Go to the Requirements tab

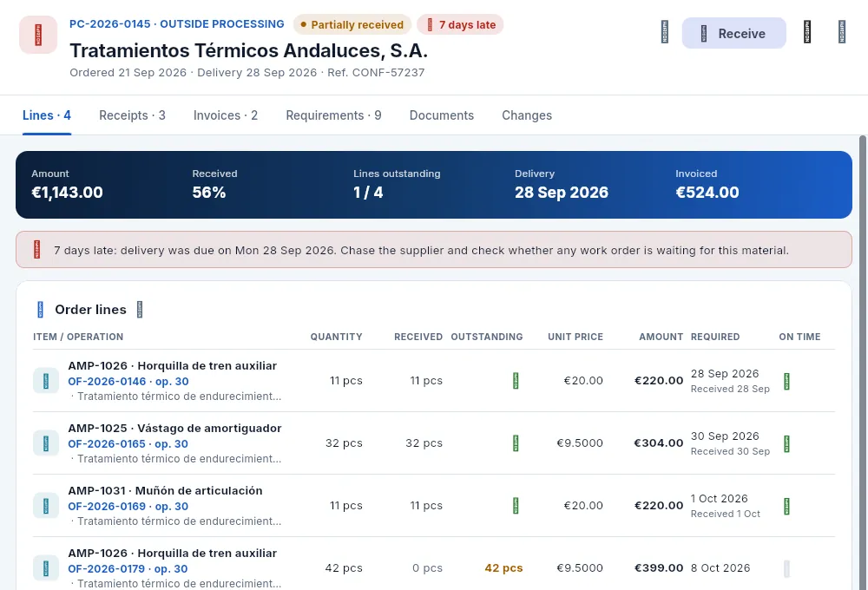click(x=333, y=115)
